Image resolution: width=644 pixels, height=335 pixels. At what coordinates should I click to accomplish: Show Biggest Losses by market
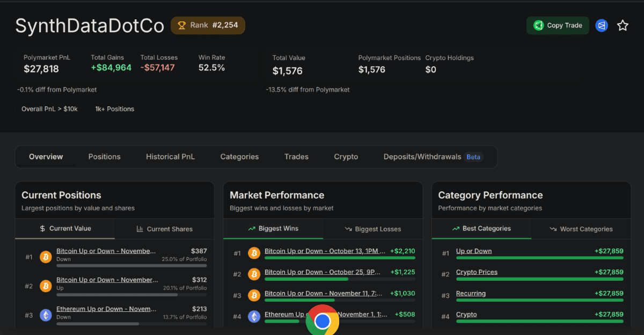372,229
